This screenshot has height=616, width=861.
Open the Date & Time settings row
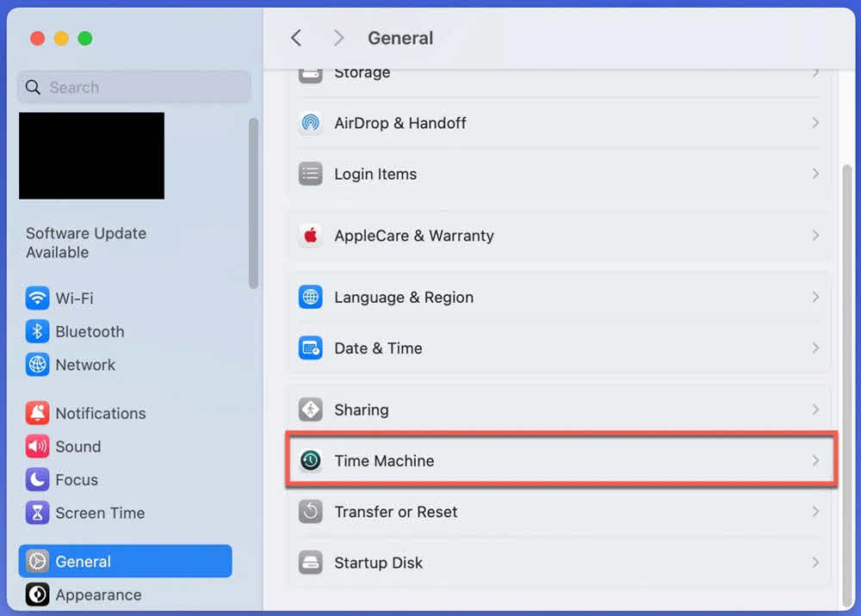[x=560, y=348]
